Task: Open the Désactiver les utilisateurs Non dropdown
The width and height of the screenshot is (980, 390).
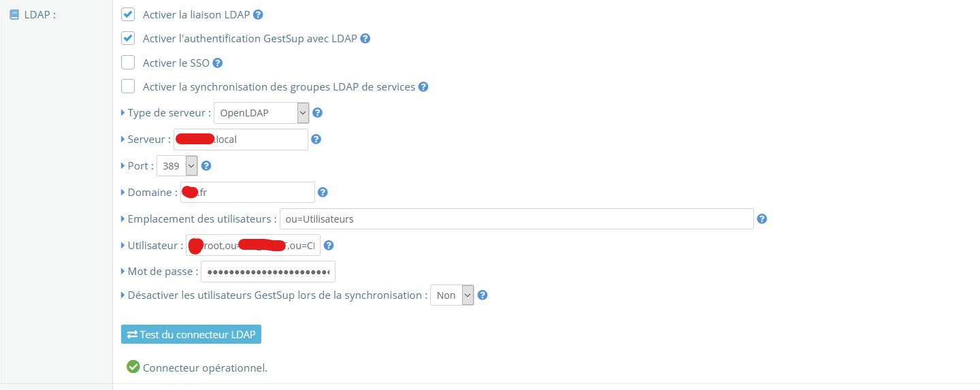Action: [x=452, y=295]
